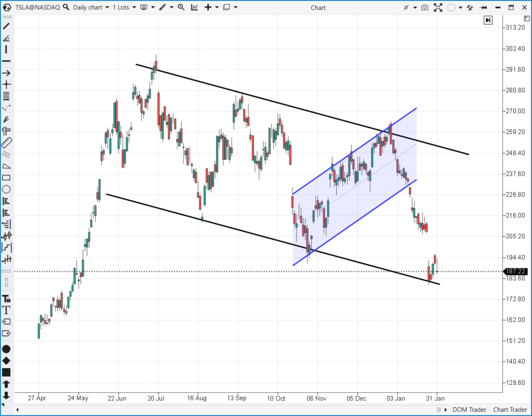This screenshot has width=532, height=416.
Task: Toggle the pin window icon
Action: (x=484, y=7)
